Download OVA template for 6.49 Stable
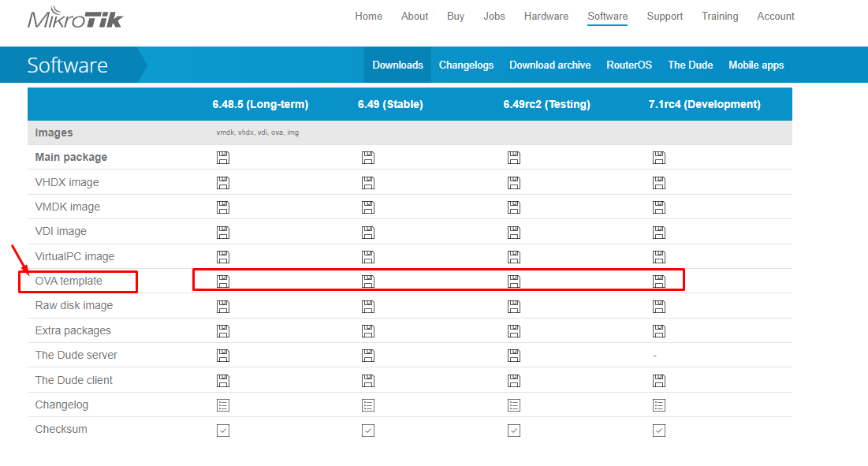The width and height of the screenshot is (868, 466). coord(368,281)
